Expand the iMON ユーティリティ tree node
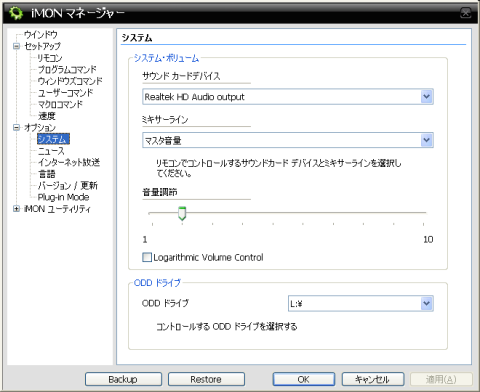480x392 pixels. point(16,209)
